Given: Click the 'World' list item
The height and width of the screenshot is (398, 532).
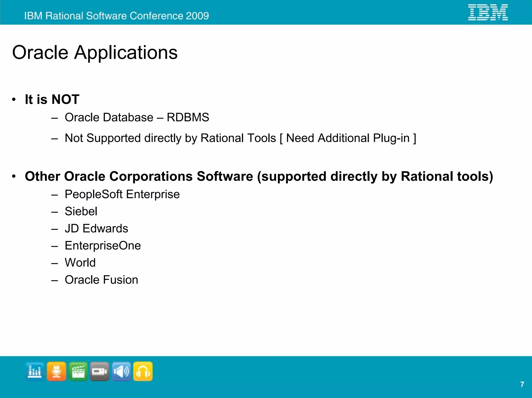Looking at the screenshot, I should coord(80,263).
